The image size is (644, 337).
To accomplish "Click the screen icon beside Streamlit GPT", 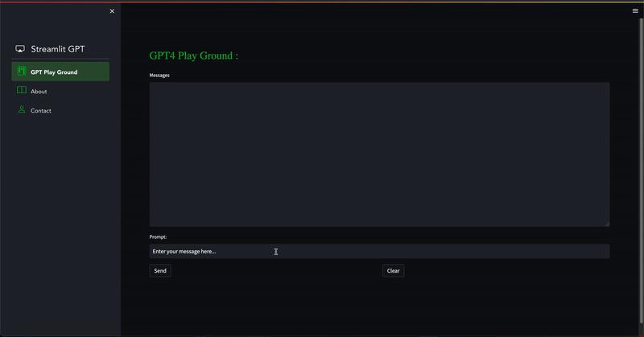I will click(x=19, y=49).
